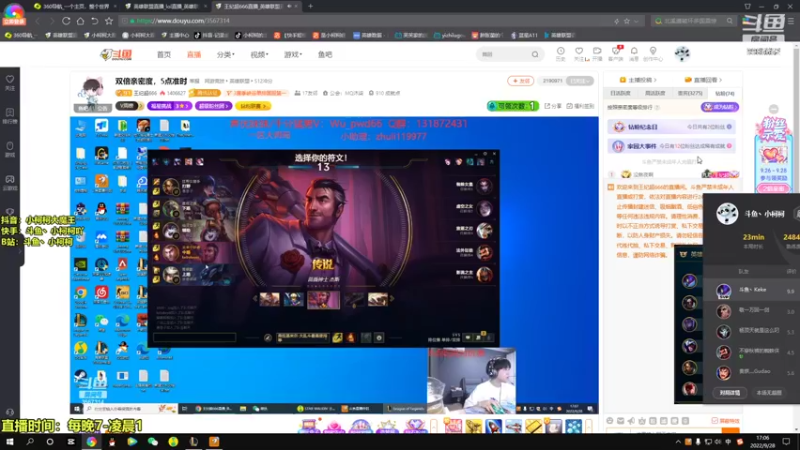Expand the address bar dropdown chevron
The image size is (800, 450).
coord(636,21)
